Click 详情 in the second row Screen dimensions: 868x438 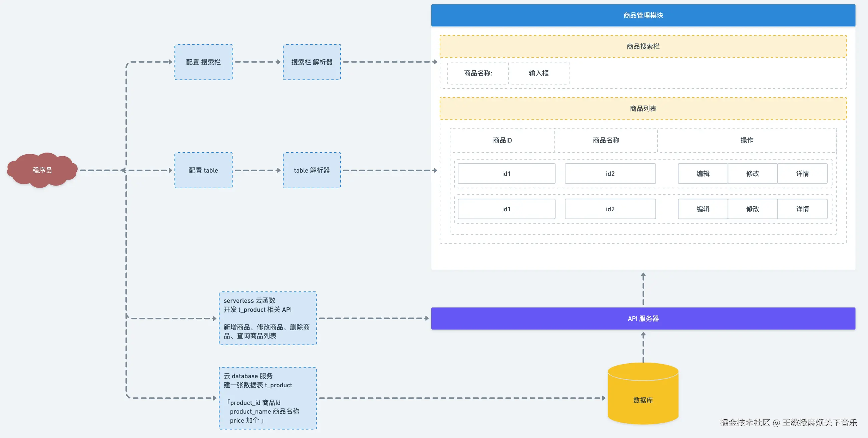[802, 209]
